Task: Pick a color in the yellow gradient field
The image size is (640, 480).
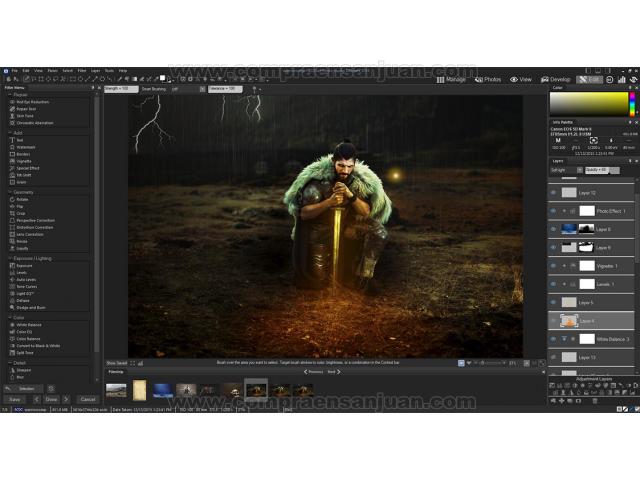Action: [x=589, y=104]
